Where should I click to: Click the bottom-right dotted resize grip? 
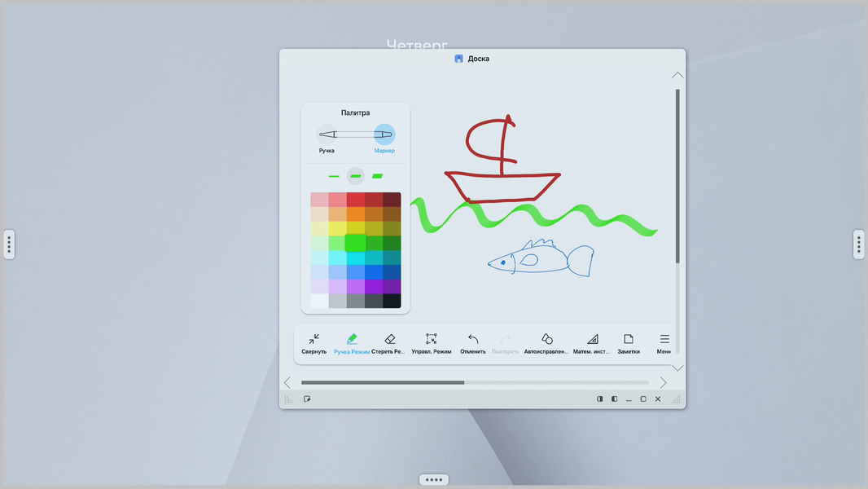[676, 399]
